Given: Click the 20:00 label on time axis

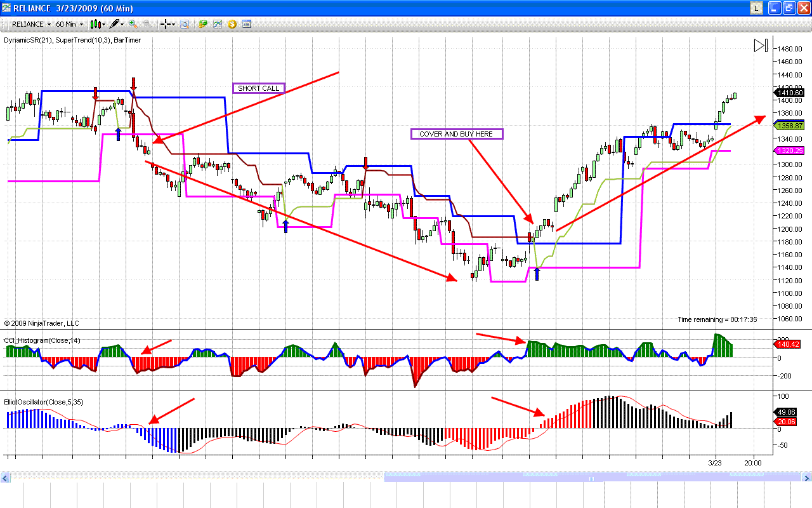Looking at the screenshot, I should pos(753,463).
